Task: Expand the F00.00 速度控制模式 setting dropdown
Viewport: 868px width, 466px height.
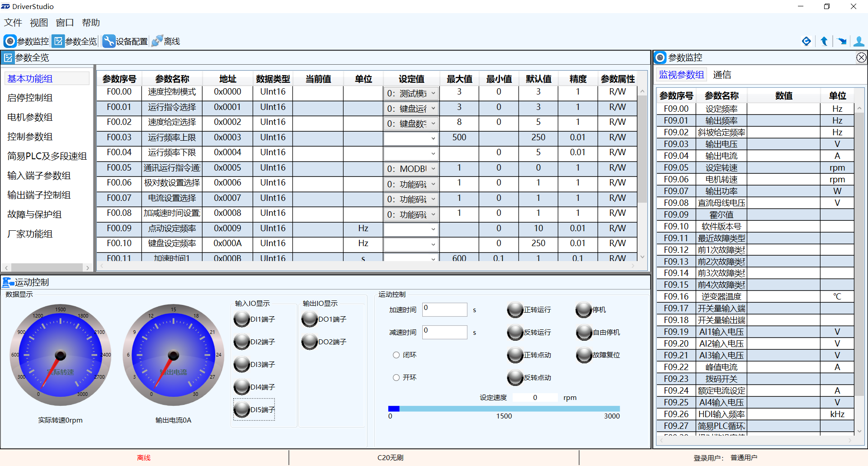Action: 433,93
